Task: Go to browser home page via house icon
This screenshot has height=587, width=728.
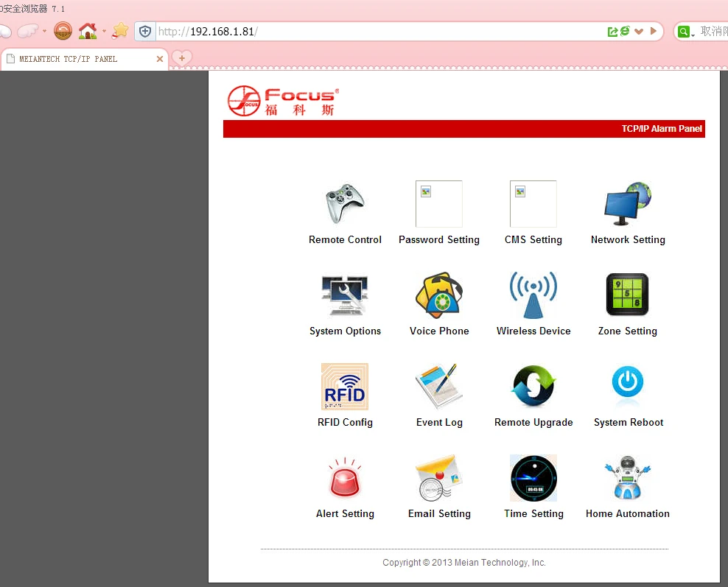Action: pos(88,31)
